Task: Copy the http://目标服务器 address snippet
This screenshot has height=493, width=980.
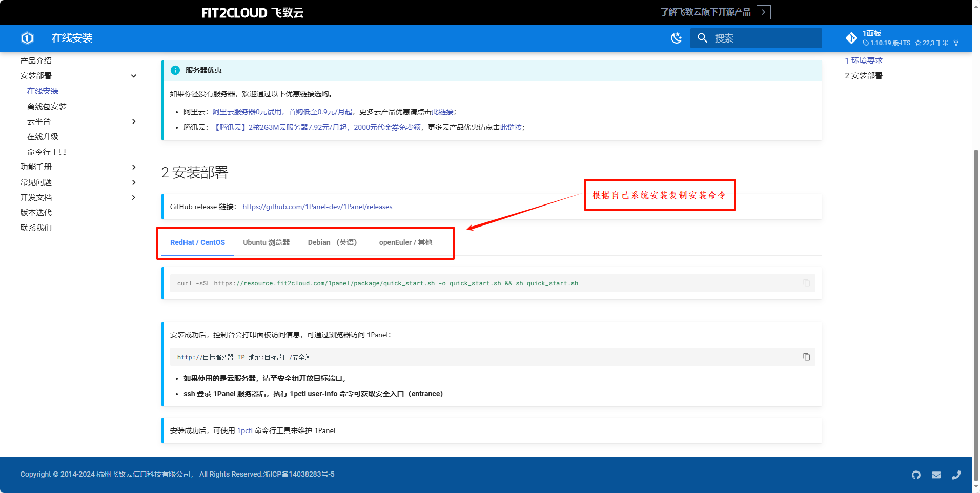Action: tap(807, 357)
